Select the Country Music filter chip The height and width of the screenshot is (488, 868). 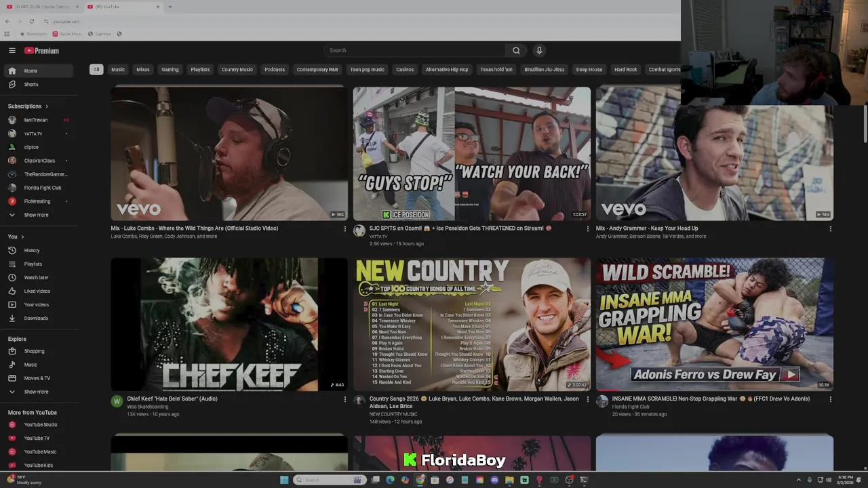tap(237, 69)
